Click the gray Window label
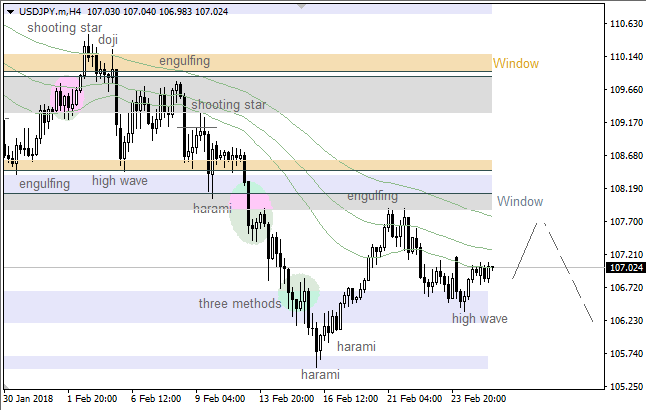 point(520,201)
